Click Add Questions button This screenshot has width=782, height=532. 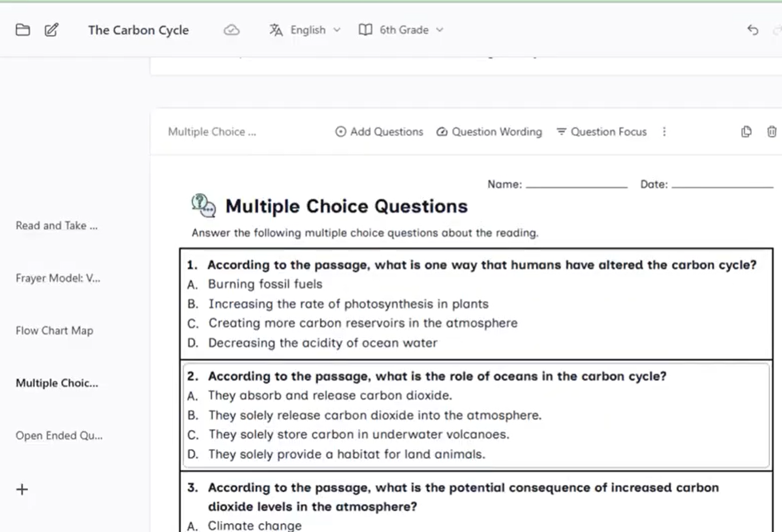click(379, 131)
